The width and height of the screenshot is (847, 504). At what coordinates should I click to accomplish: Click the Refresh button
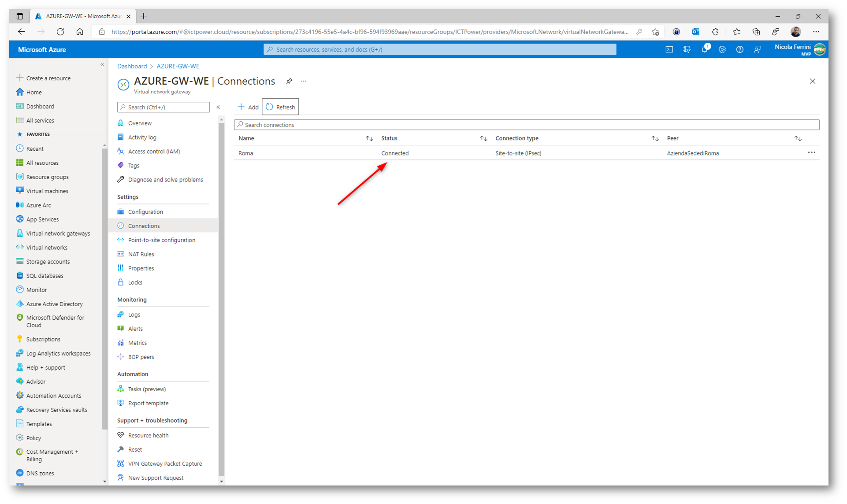click(x=280, y=107)
